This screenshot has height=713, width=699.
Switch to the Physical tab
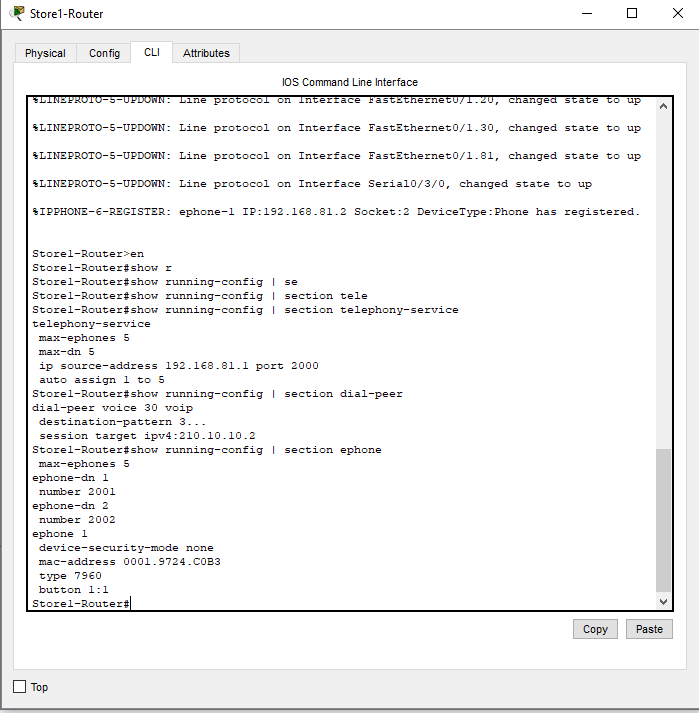point(45,53)
